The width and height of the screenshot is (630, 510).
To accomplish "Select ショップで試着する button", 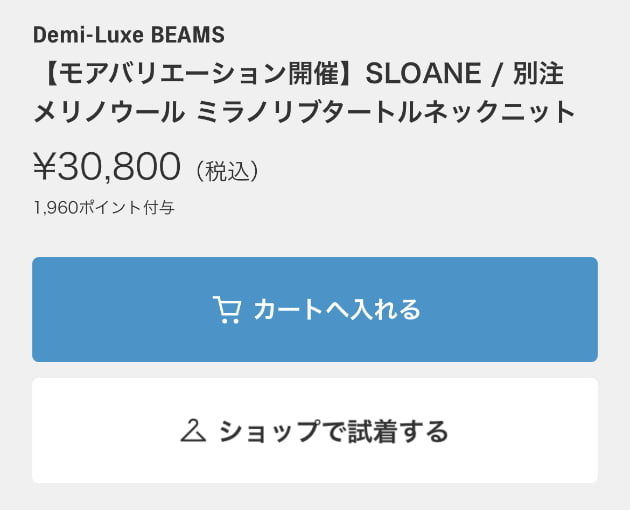I will (315, 430).
